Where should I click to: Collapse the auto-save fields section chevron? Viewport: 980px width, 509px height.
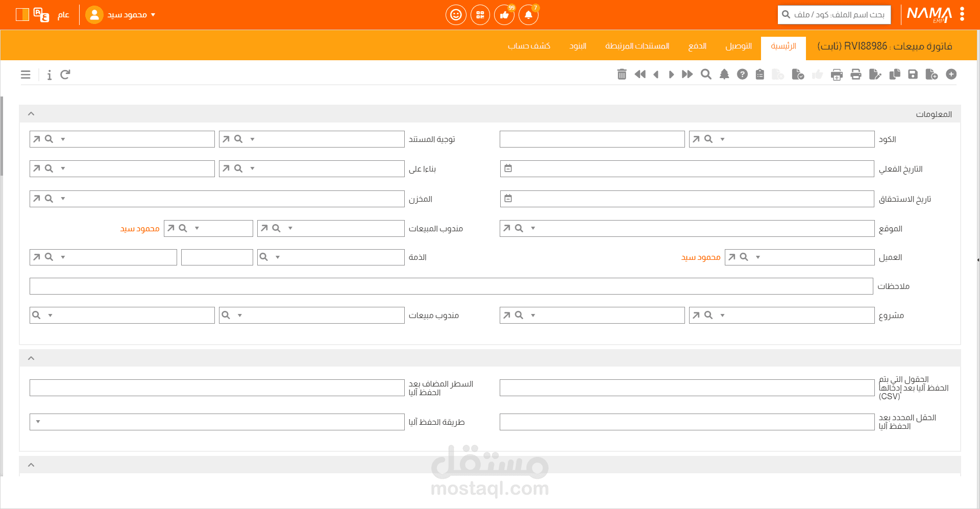(31, 358)
